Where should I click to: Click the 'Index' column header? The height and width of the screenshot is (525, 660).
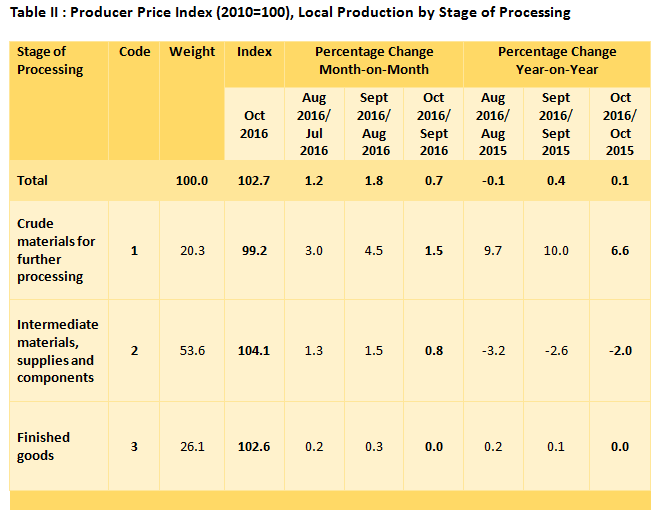(x=254, y=52)
